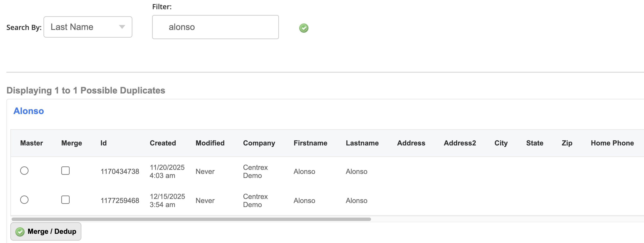Click the Id cell 1177259468

click(x=120, y=201)
